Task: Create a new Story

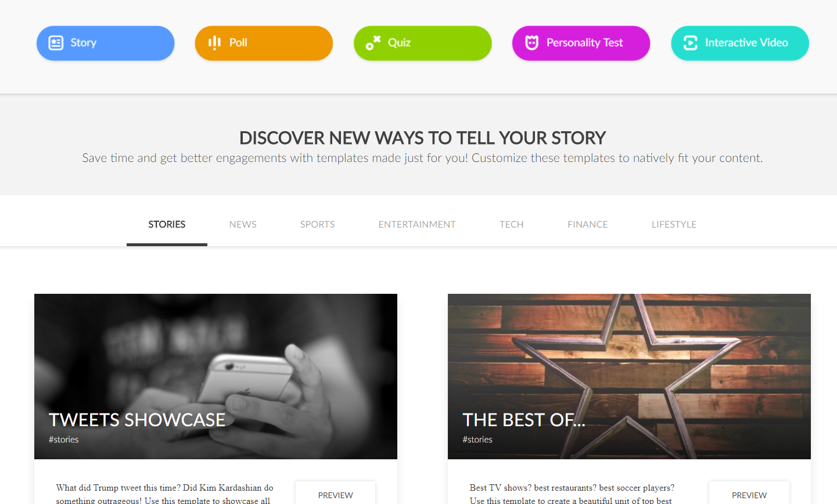Action: [105, 43]
